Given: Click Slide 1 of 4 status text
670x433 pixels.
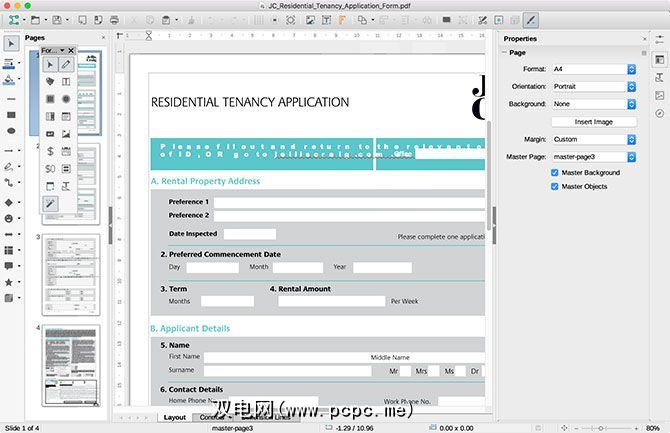Looking at the screenshot, I should pyautogui.click(x=22, y=428).
